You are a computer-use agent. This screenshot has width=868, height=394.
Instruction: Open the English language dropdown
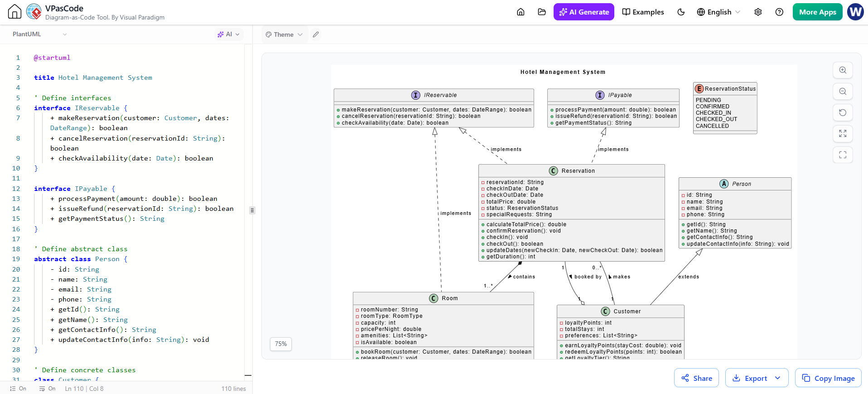pos(719,12)
